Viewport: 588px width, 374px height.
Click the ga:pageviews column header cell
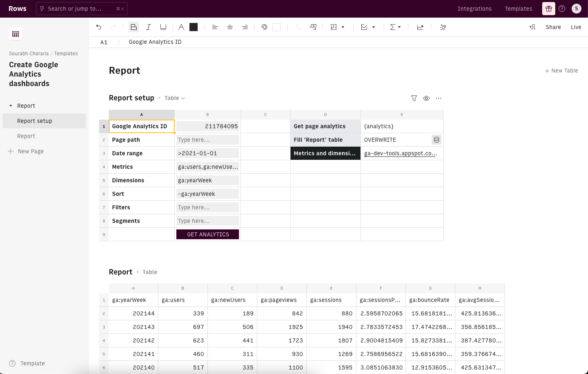click(x=282, y=300)
